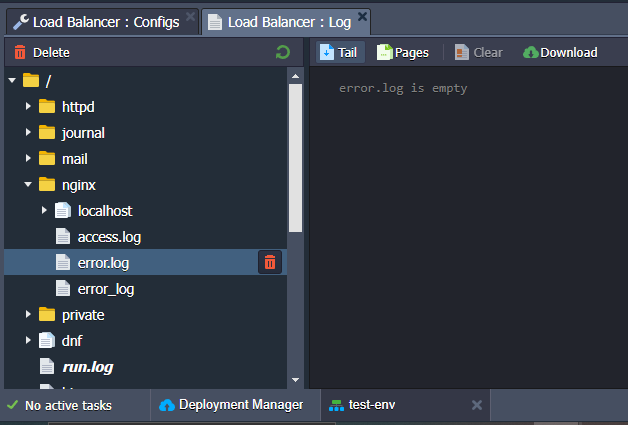The image size is (628, 425).
Task: Close the test-env bottom tab
Action: point(477,405)
